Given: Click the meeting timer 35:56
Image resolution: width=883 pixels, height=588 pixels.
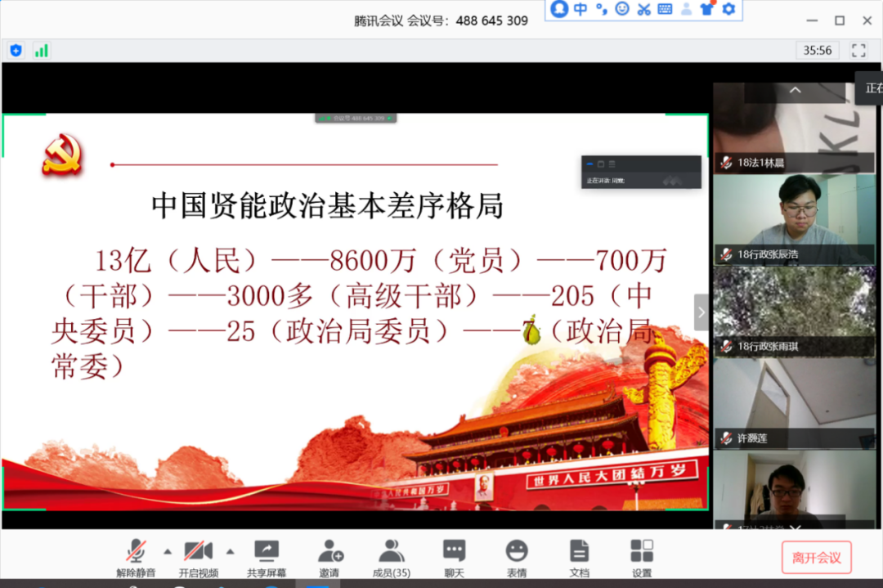Looking at the screenshot, I should pos(817,51).
